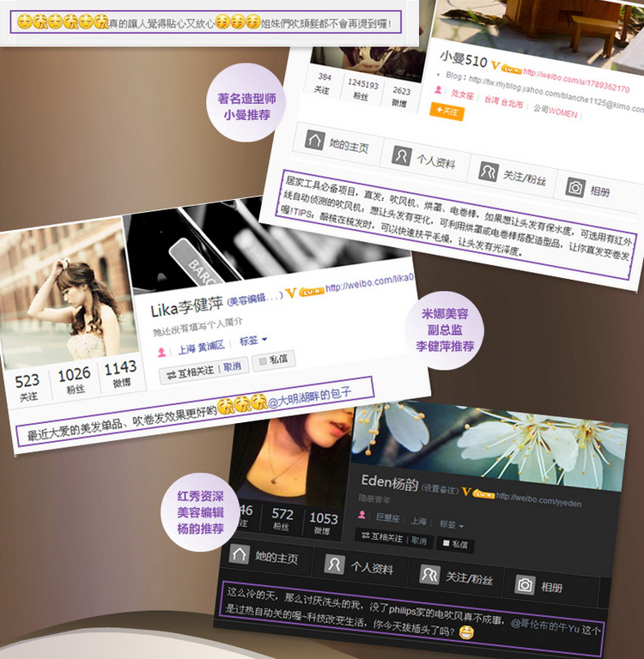Click the WOMEN company link

tap(562, 112)
